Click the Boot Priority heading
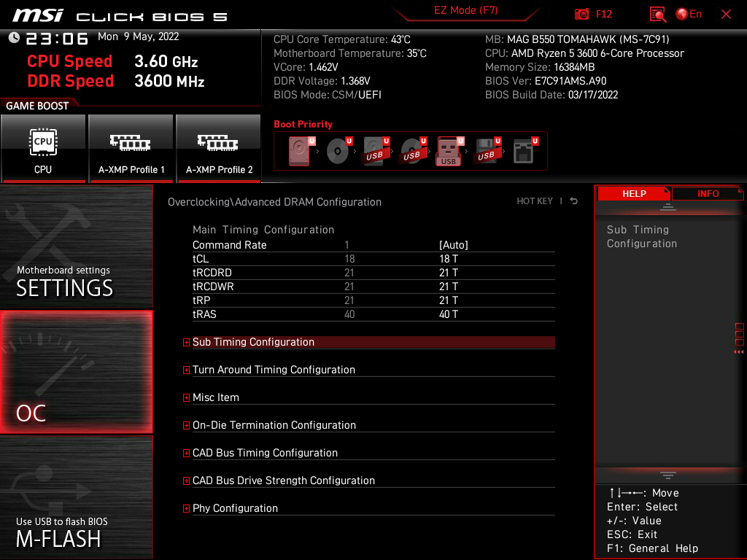Image resolution: width=747 pixels, height=560 pixels. pos(303,124)
